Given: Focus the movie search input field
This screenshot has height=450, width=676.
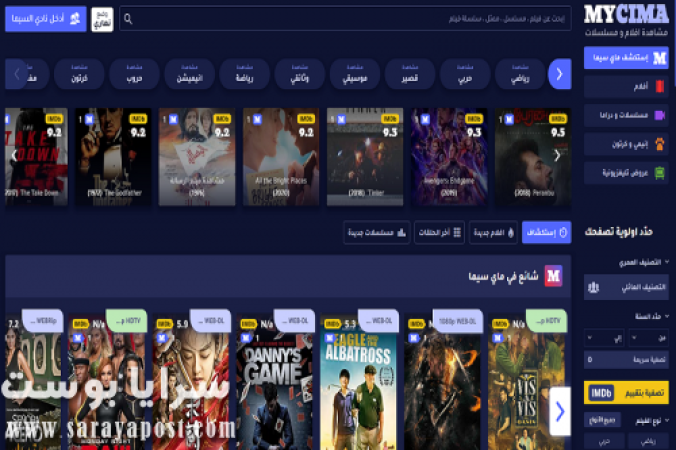Looking at the screenshot, I should [x=345, y=19].
